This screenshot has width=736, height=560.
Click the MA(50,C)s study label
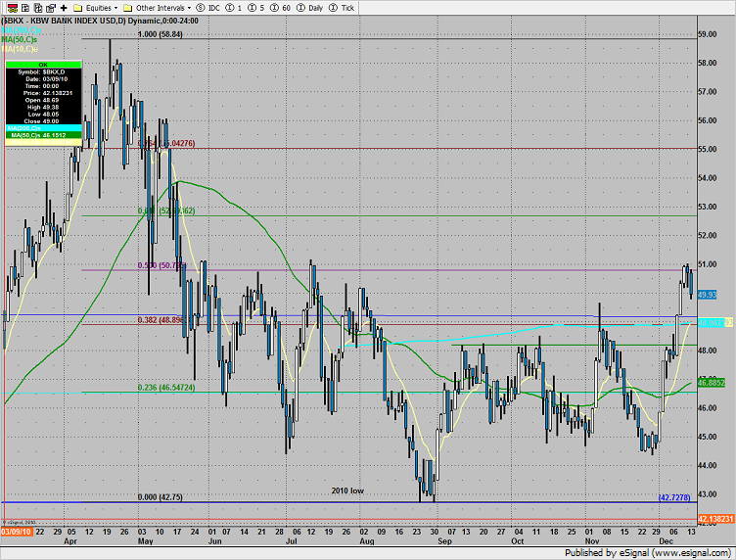point(20,39)
